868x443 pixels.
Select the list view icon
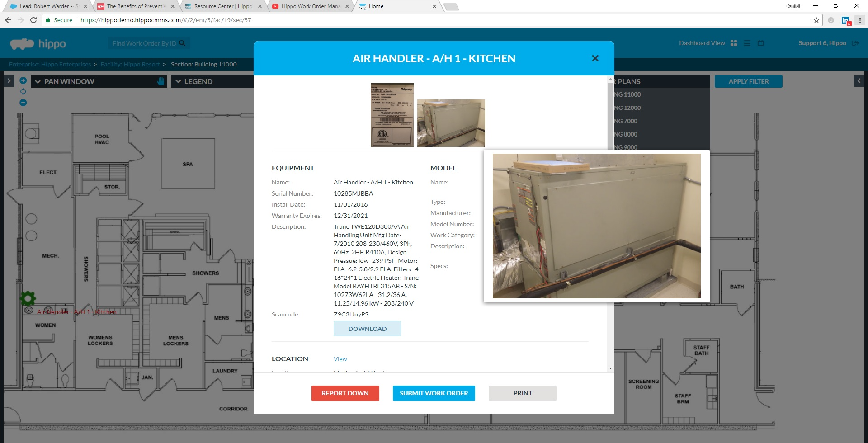pyautogui.click(x=747, y=43)
